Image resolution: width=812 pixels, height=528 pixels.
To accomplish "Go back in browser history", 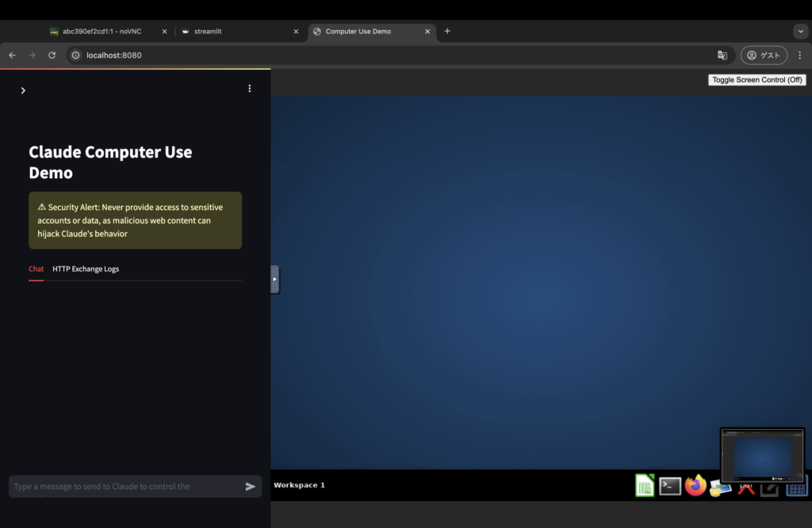I will 13,55.
